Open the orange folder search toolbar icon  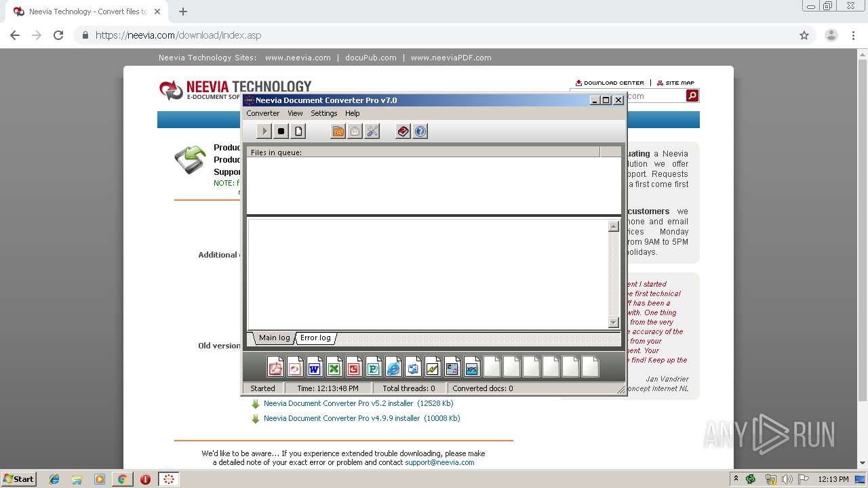click(x=338, y=131)
